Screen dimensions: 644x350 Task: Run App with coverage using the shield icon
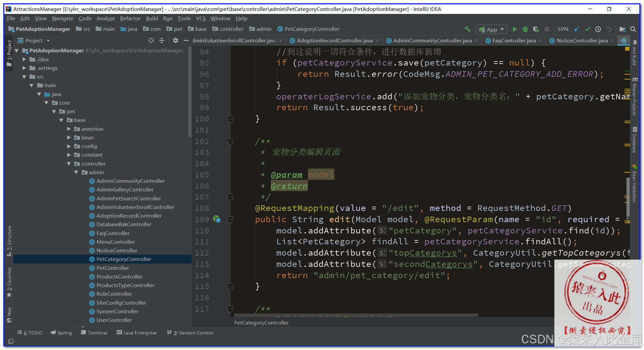[536, 29]
